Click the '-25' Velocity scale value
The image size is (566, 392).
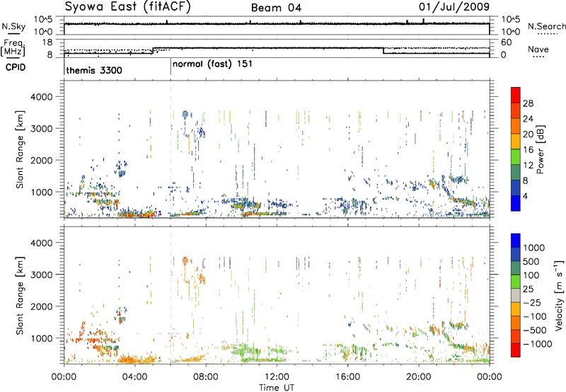533,303
